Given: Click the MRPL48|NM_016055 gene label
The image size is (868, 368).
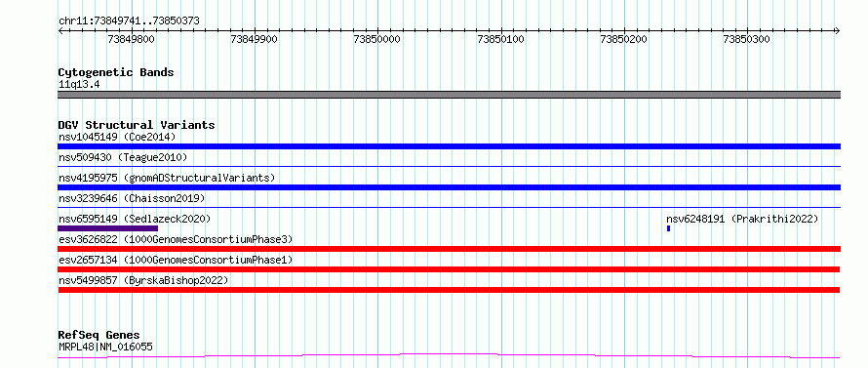Looking at the screenshot, I should [105, 347].
